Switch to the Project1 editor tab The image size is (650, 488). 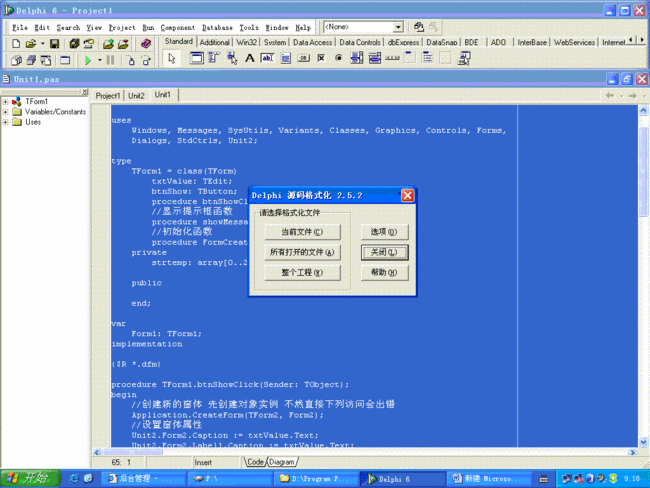(108, 96)
